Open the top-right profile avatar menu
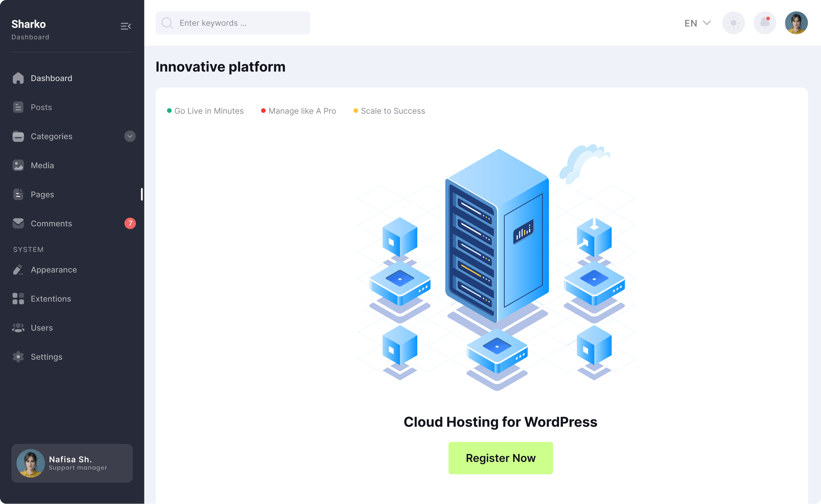The image size is (821, 504). [x=796, y=23]
